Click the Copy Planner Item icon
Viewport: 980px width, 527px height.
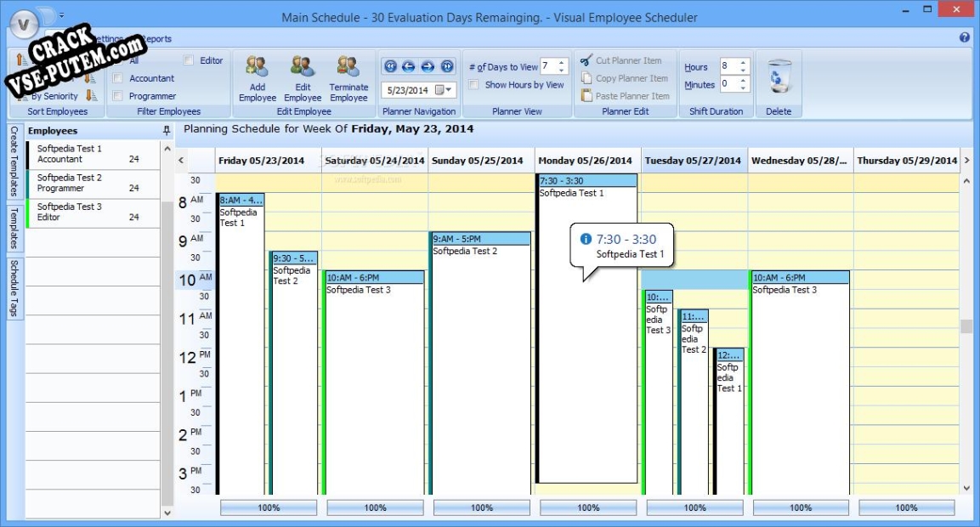pyautogui.click(x=586, y=78)
